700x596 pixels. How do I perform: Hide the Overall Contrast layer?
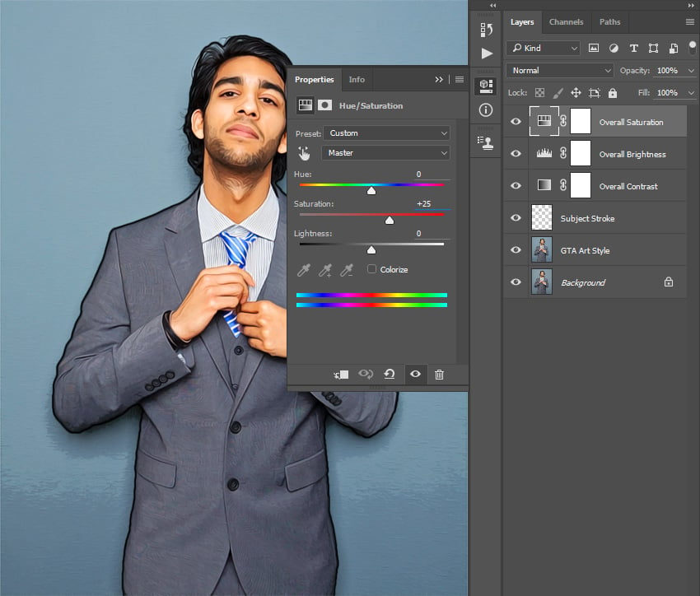click(516, 185)
